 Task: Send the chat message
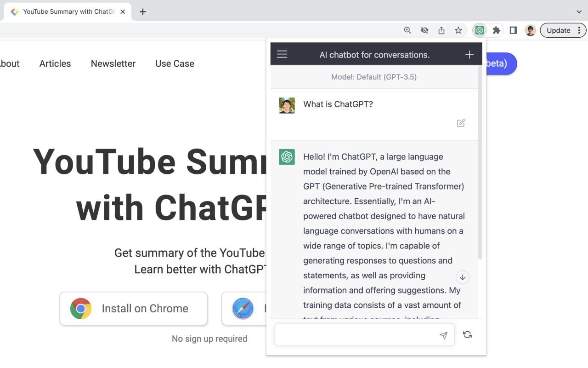pyautogui.click(x=443, y=335)
